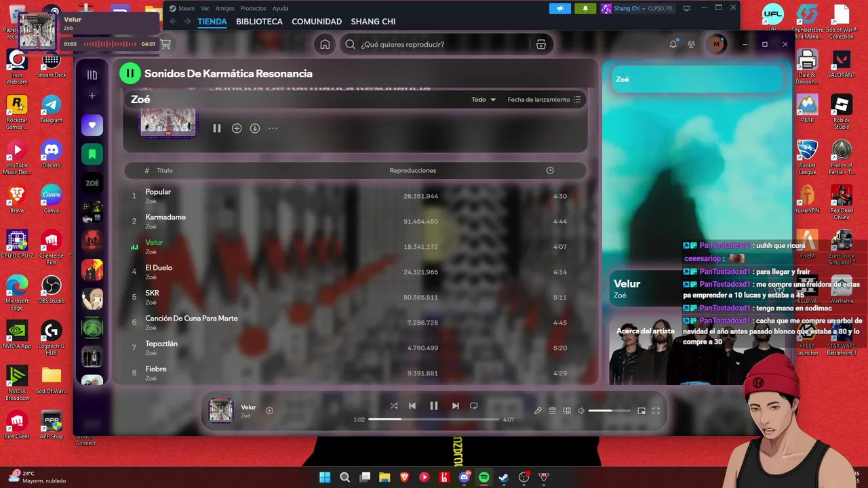Image resolution: width=868 pixels, height=488 pixels.
Task: Adjust the volume slider
Action: (x=609, y=411)
